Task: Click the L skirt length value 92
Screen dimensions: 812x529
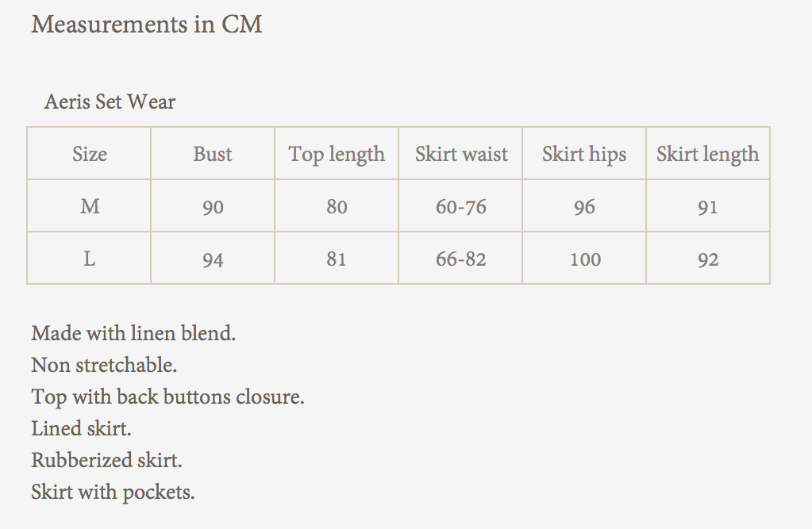Action: (x=708, y=259)
